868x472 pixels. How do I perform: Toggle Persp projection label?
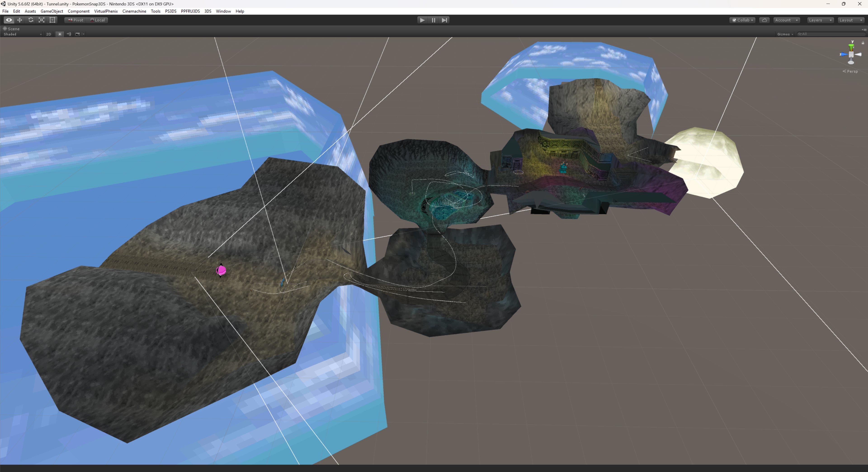coord(850,71)
